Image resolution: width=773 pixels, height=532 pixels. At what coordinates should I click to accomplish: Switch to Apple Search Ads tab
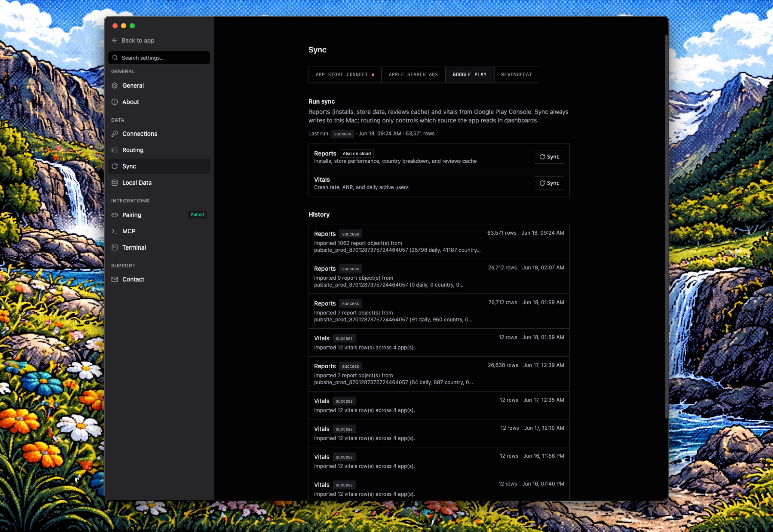[413, 74]
